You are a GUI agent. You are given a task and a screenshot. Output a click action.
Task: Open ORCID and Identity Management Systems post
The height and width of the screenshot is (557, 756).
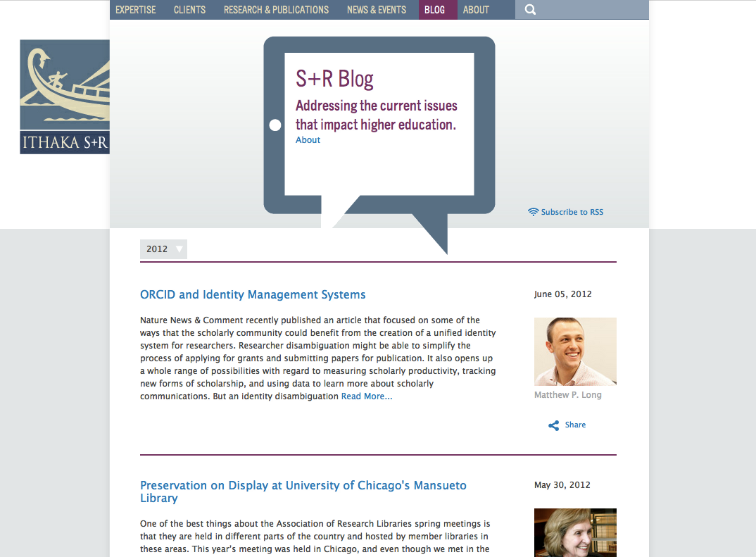pos(253,294)
